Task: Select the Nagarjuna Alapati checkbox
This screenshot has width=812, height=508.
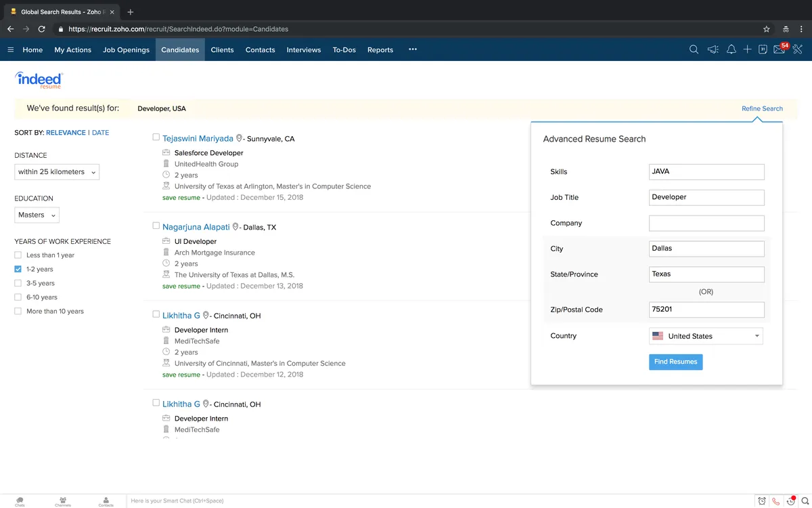Action: coord(156,226)
